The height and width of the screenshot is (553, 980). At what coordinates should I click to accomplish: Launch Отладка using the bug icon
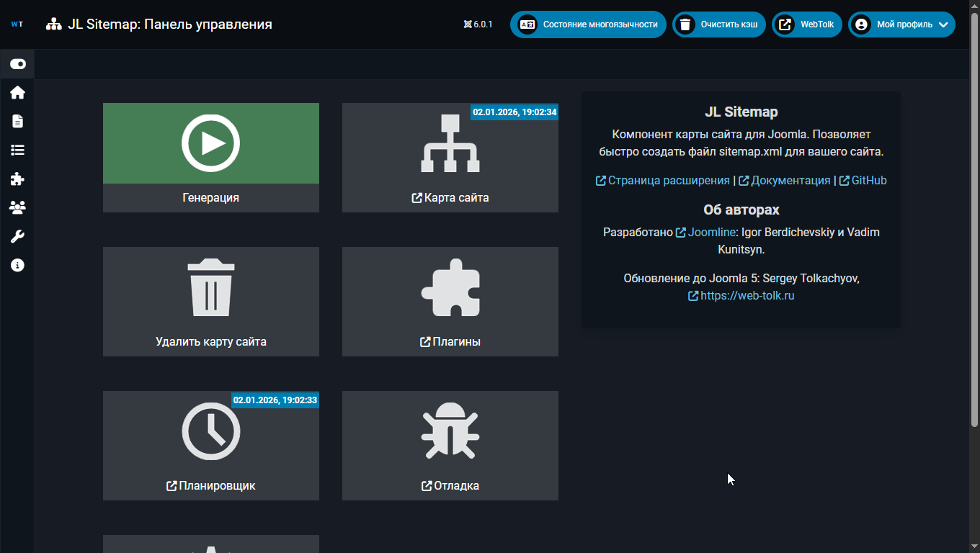pos(450,431)
